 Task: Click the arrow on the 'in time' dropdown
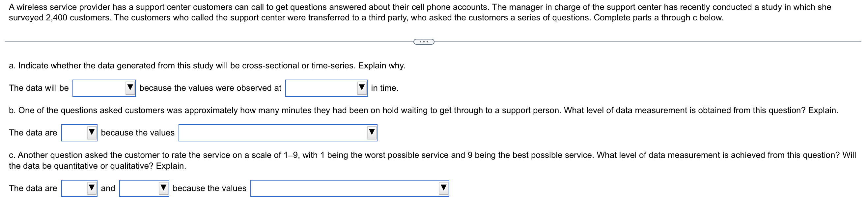click(361, 88)
